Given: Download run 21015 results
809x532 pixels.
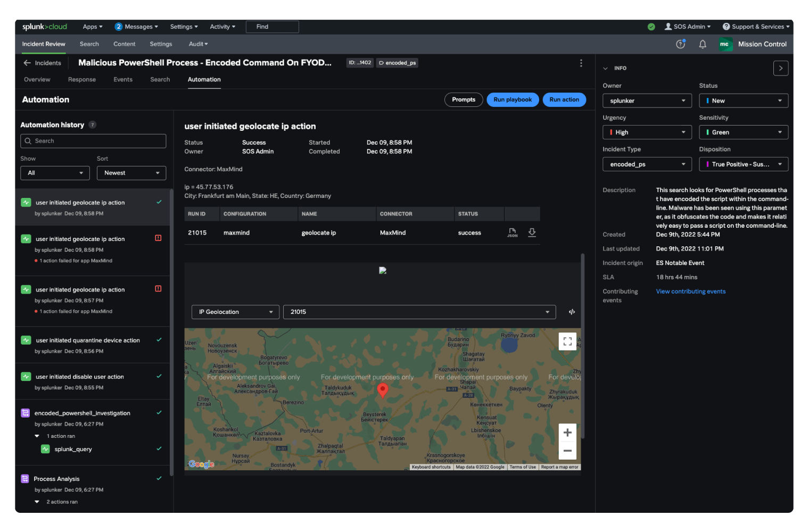Looking at the screenshot, I should click(532, 232).
